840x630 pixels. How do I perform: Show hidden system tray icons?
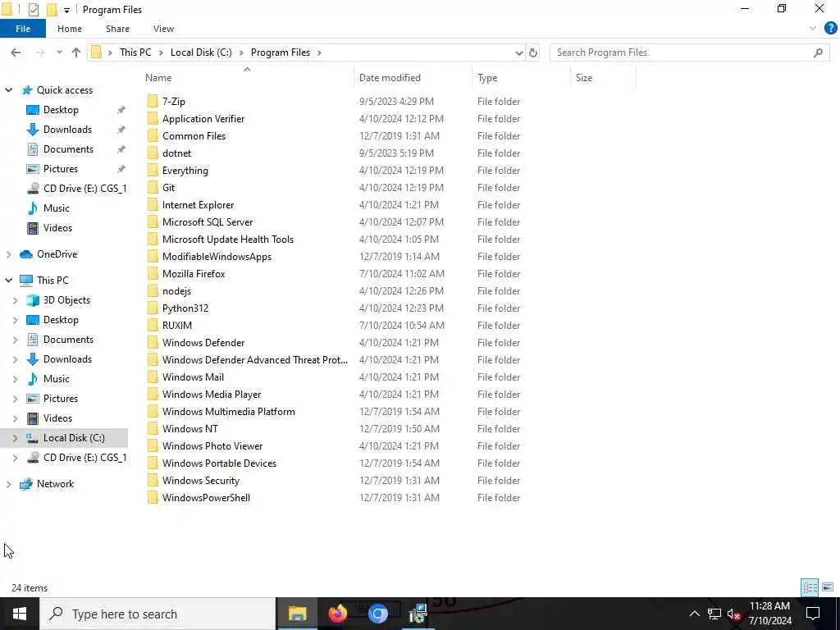click(x=694, y=614)
